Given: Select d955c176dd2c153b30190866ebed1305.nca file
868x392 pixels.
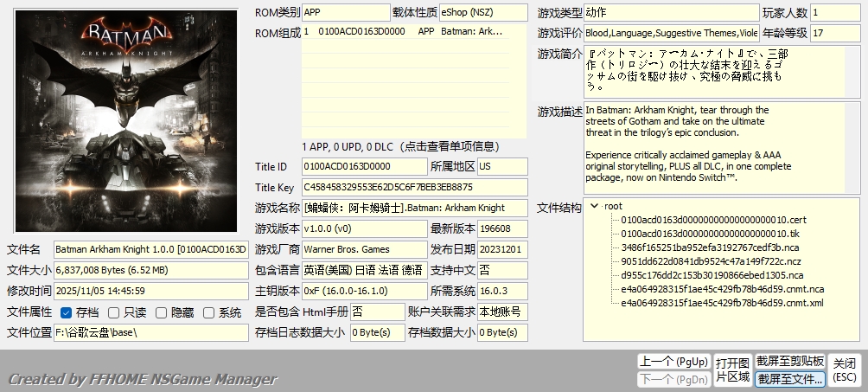Looking at the screenshot, I should [x=712, y=275].
